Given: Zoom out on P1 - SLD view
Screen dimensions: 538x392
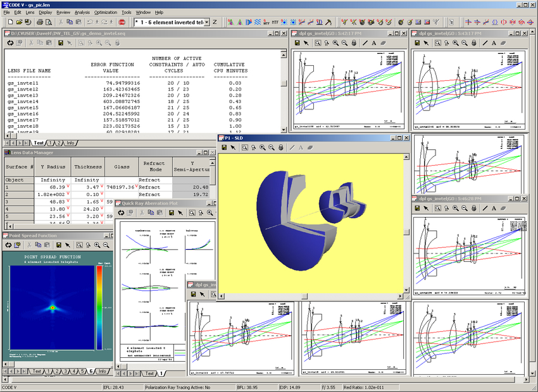Looking at the screenshot, I should point(272,147).
